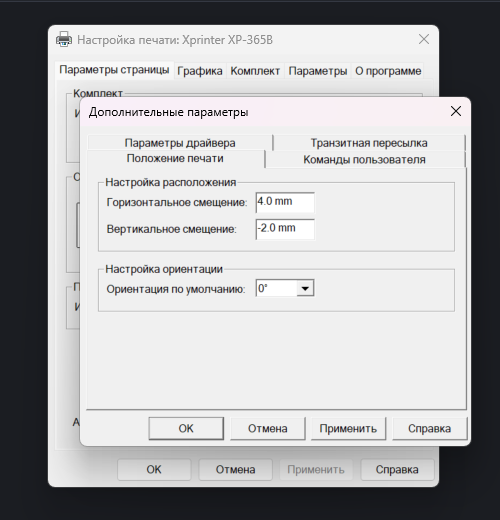Open the Команды пользователя tab
500x520 pixels.
(364, 160)
